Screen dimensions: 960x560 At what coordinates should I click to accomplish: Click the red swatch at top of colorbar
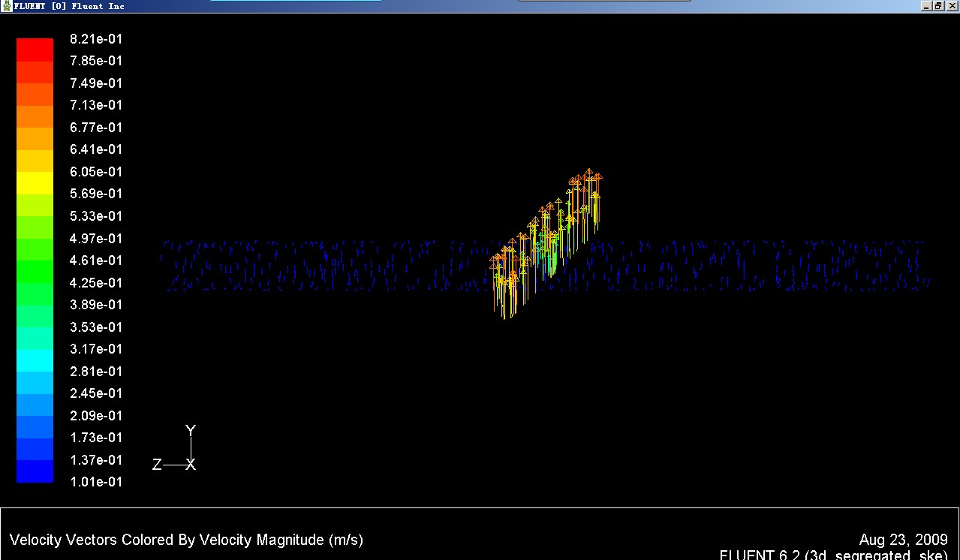point(35,49)
